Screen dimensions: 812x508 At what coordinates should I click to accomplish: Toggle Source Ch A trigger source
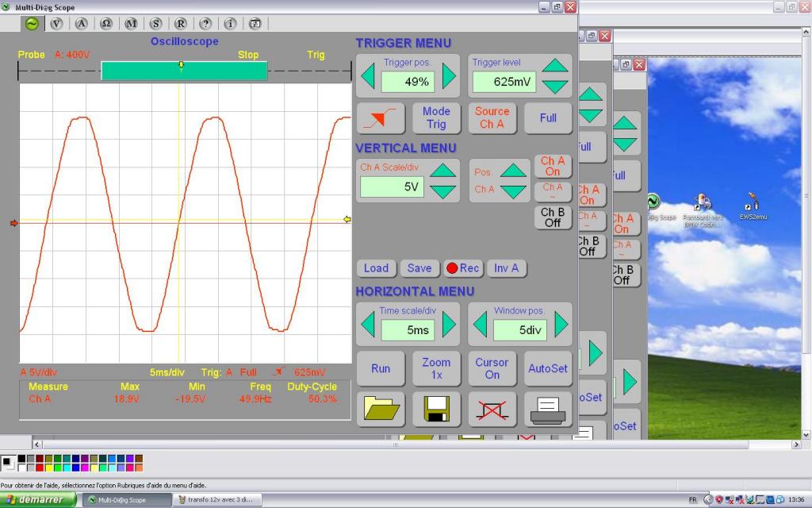(x=492, y=118)
